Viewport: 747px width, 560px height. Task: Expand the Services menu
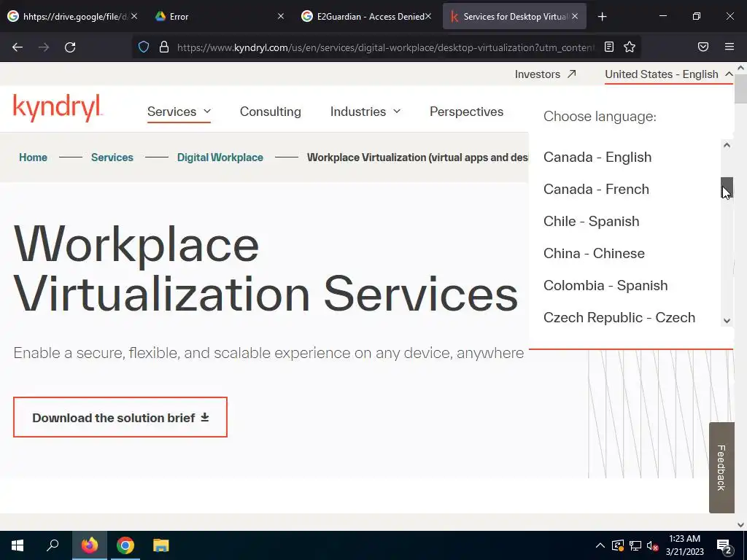coord(179,112)
